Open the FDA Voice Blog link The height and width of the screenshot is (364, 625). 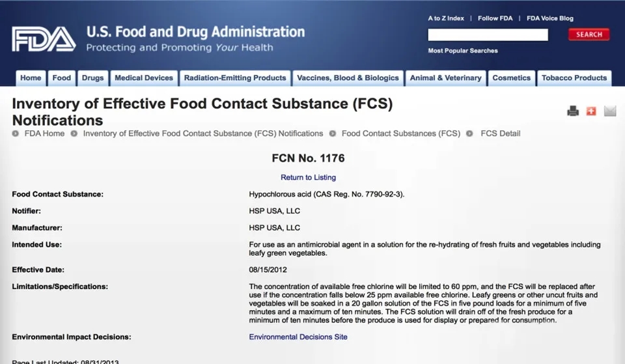549,18
